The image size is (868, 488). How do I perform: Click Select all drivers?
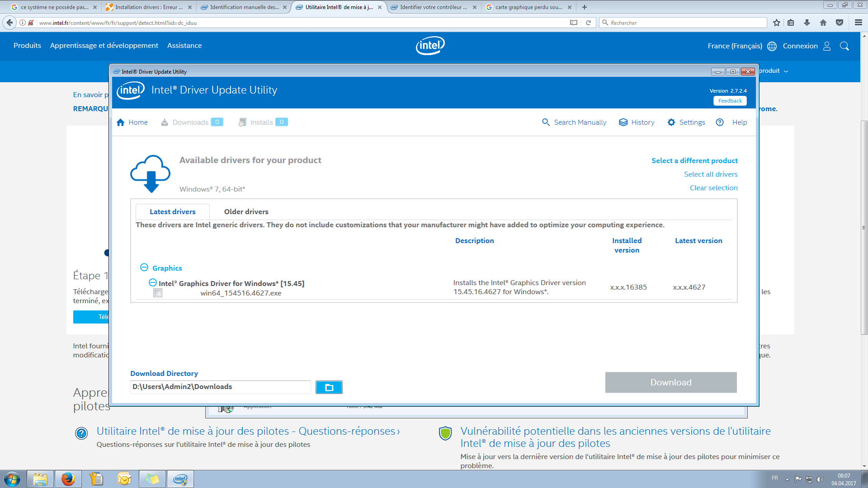tap(711, 174)
